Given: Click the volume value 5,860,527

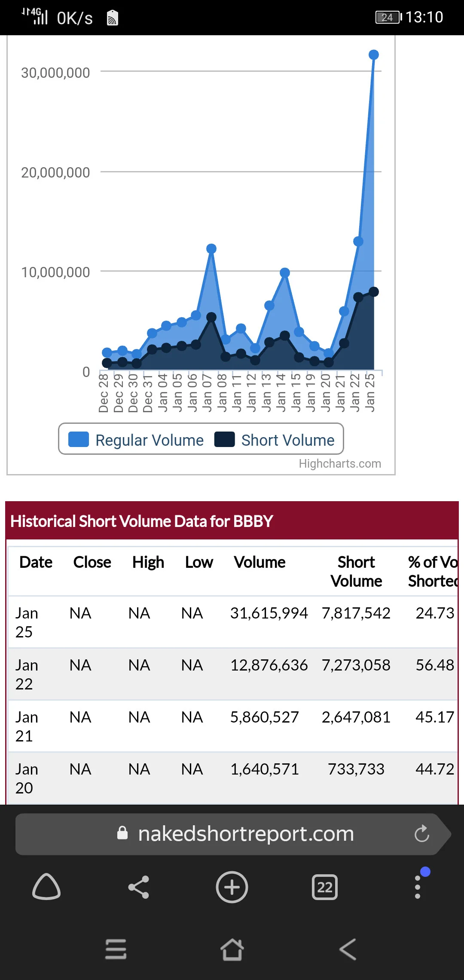Looking at the screenshot, I should point(265,717).
